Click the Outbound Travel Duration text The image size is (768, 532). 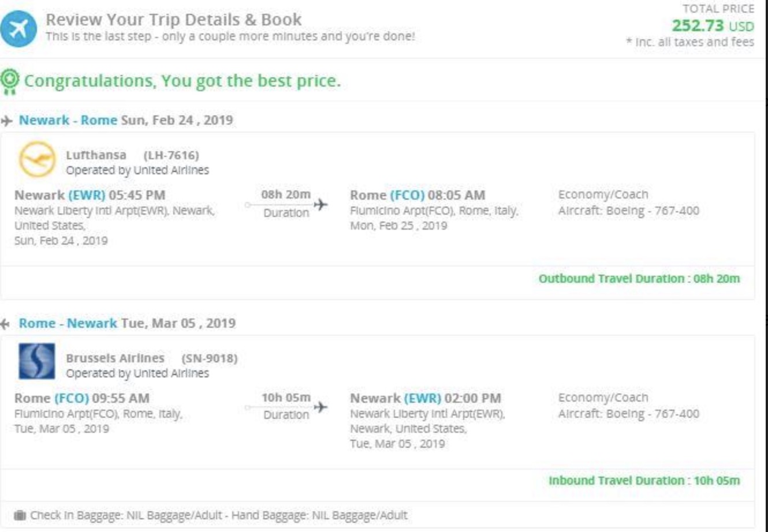[639, 279]
